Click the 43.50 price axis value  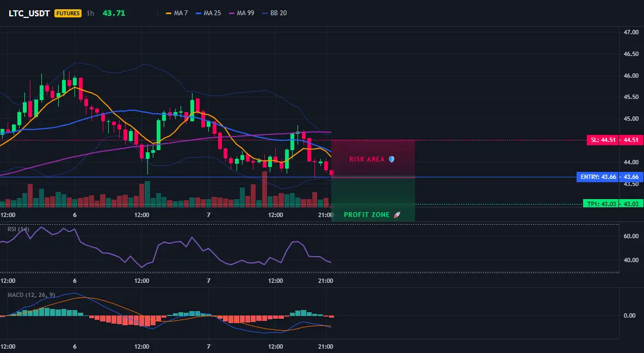pos(631,184)
